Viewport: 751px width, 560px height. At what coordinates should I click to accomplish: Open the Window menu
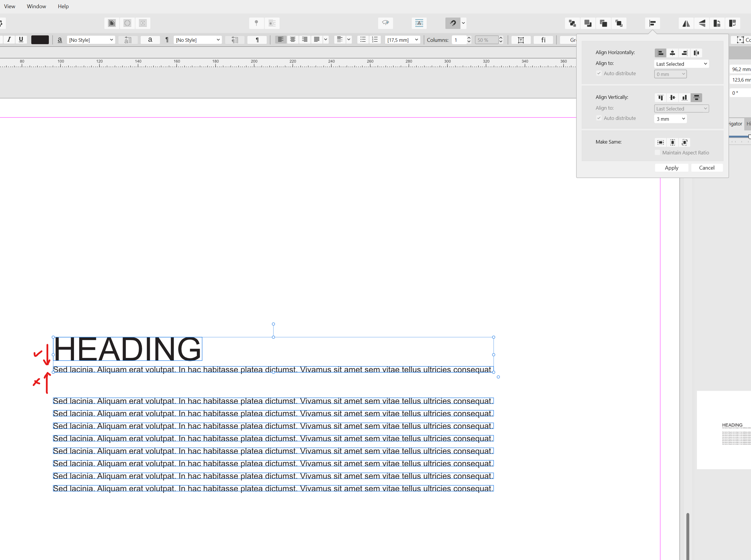point(36,6)
